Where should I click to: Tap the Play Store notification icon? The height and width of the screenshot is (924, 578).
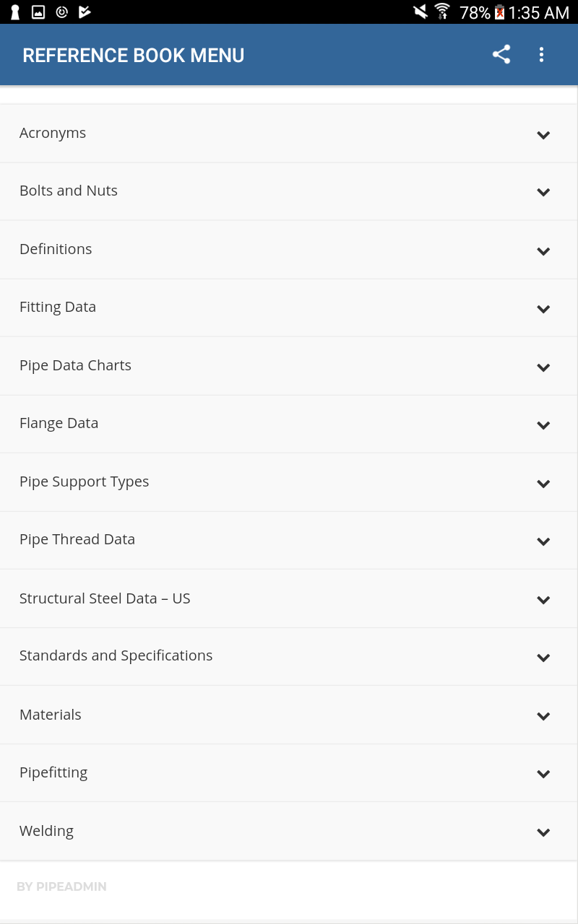[85, 12]
